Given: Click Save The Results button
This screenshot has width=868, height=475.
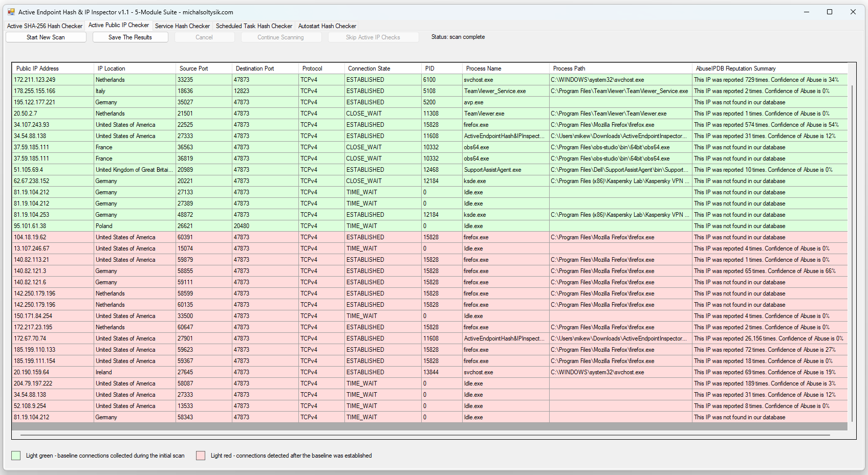Looking at the screenshot, I should [130, 37].
